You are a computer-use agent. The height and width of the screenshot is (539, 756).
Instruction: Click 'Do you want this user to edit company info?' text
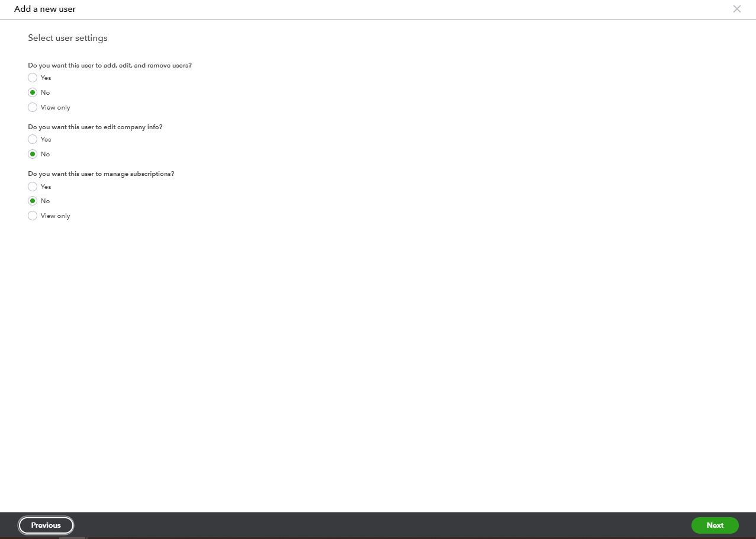(x=95, y=127)
